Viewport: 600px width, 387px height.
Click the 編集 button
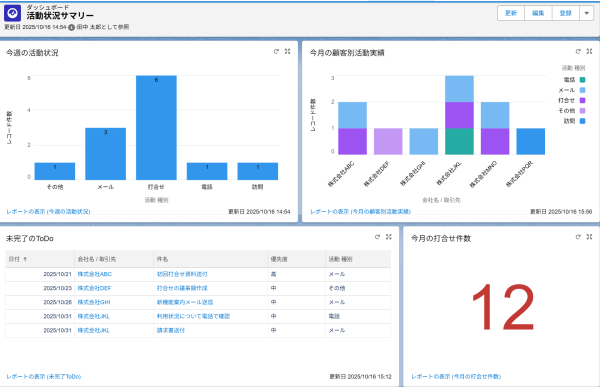tap(538, 13)
